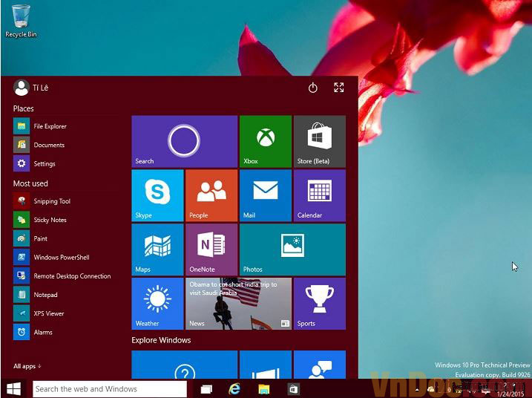Open the People tile
Screen dimensions: 532x398
point(211,195)
